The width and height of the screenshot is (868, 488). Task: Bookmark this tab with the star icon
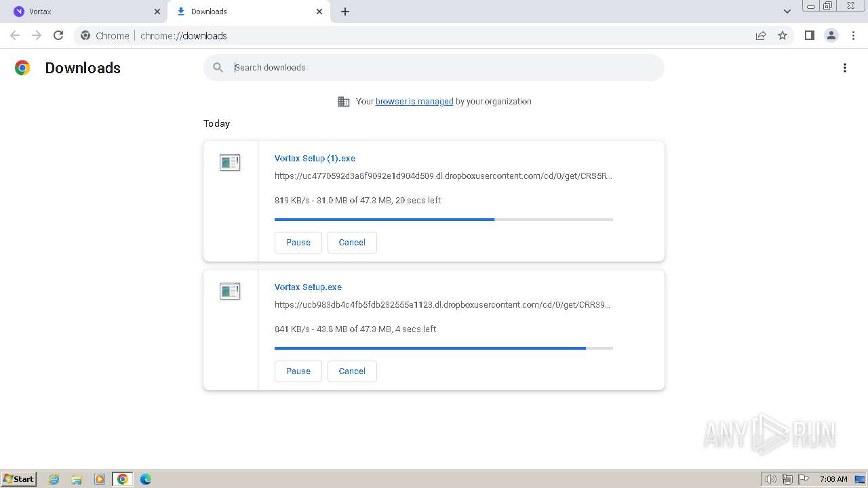point(783,35)
